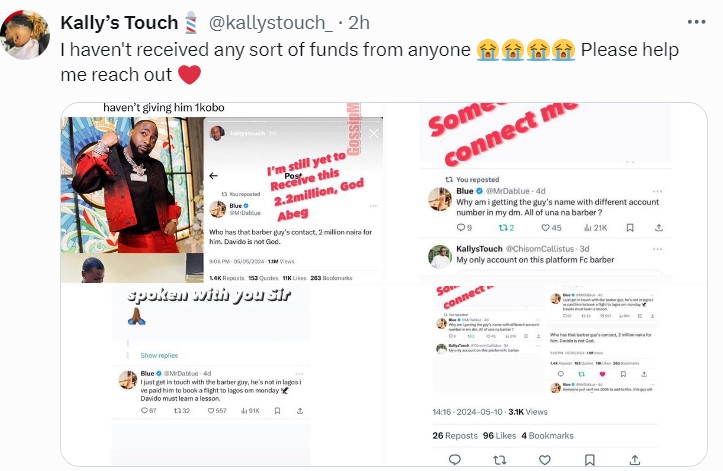
Task: Bookmark Blue's tweet about different account numbers
Action: click(x=630, y=227)
